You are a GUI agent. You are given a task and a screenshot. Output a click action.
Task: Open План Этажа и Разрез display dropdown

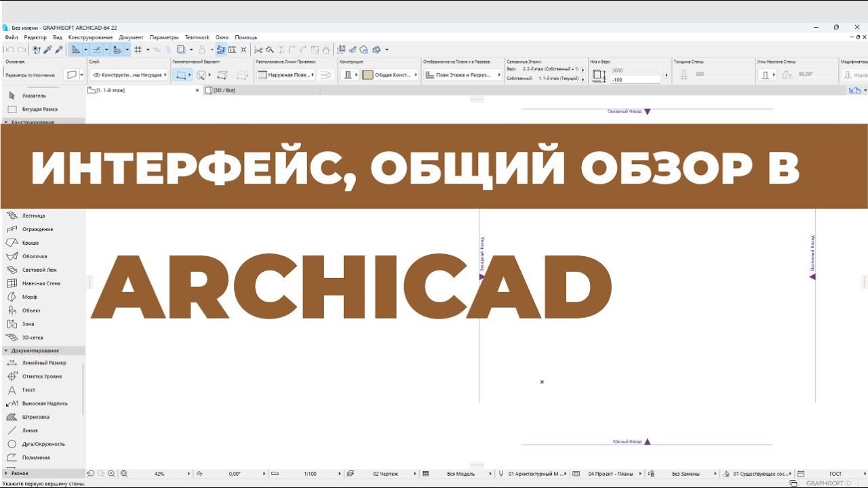tap(463, 75)
